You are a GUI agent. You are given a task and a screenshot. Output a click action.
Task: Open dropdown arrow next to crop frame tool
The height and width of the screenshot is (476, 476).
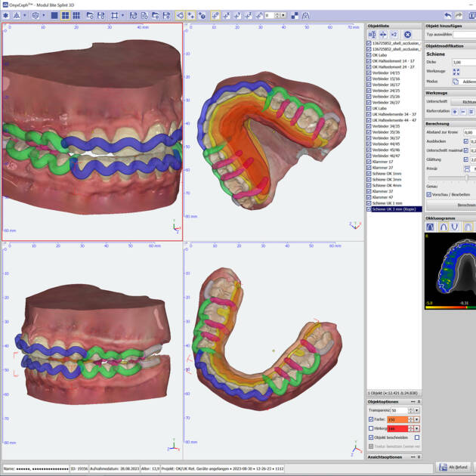point(122,15)
